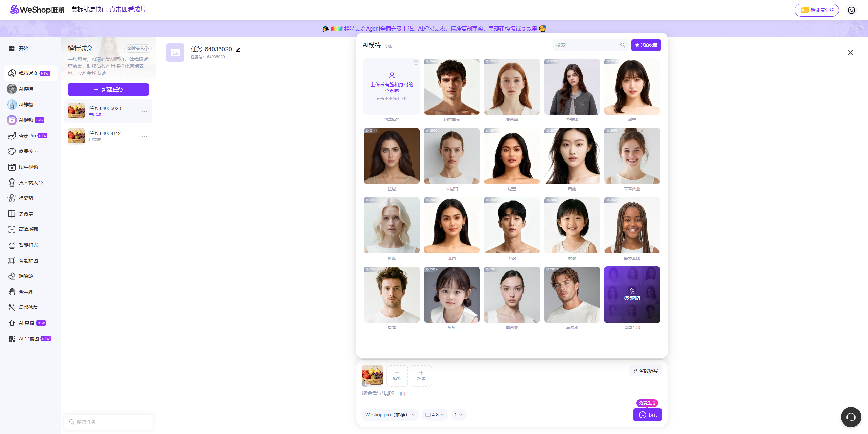This screenshot has height=434, width=868.
Task: Open the 智能扩图 outpainting tool
Action: point(29,260)
